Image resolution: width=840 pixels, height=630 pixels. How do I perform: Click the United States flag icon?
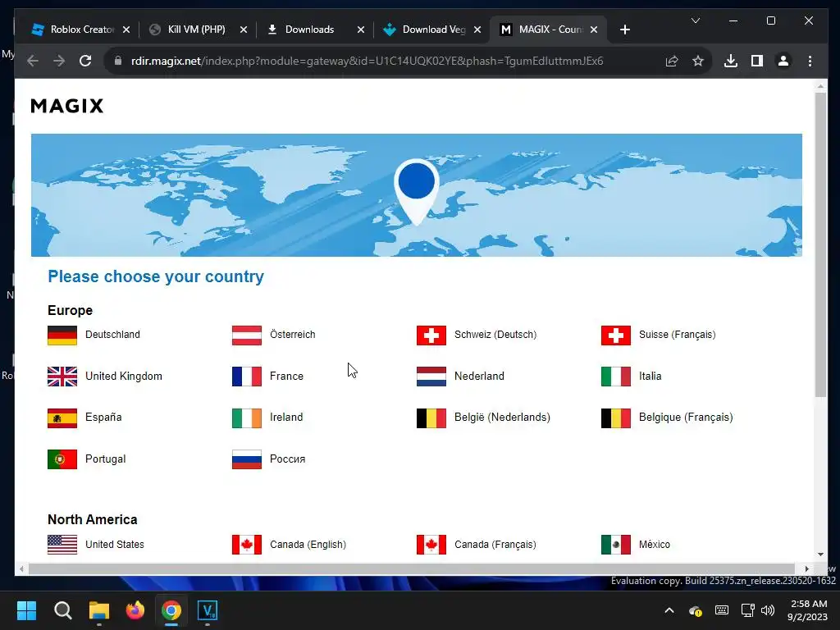coord(62,545)
